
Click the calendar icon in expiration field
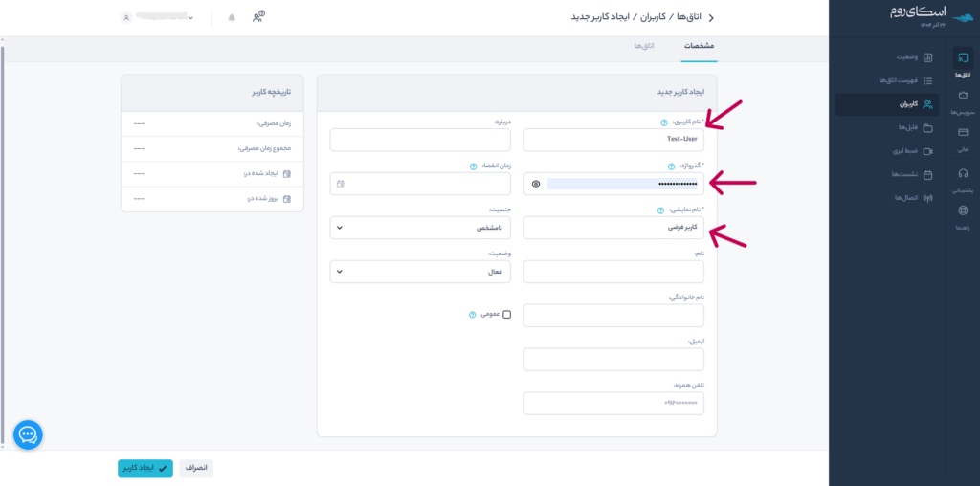pos(340,183)
